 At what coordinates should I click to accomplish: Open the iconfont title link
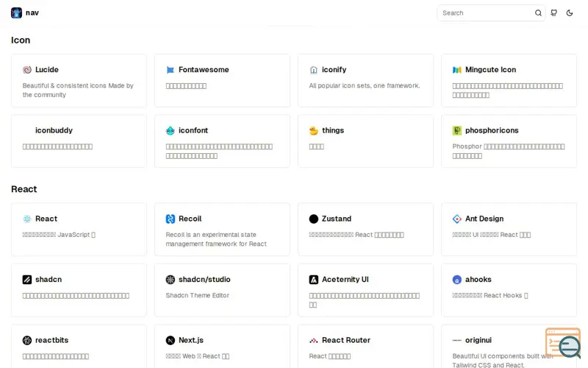click(x=193, y=131)
